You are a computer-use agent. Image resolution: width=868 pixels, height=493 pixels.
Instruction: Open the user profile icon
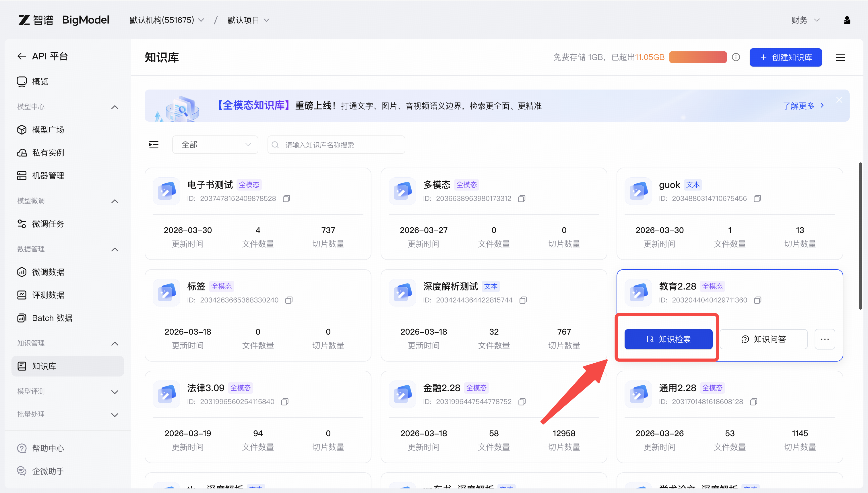click(847, 20)
